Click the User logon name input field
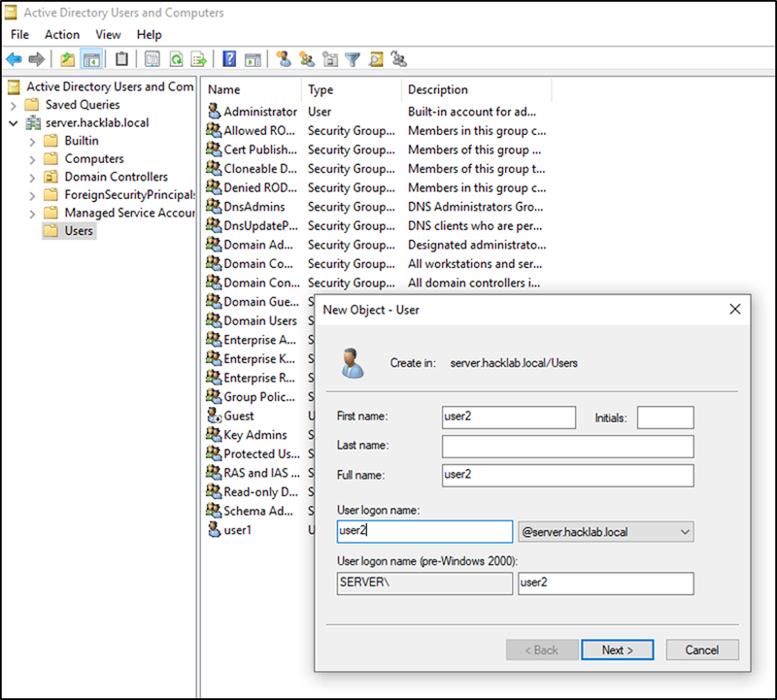The width and height of the screenshot is (777, 700). coord(424,532)
